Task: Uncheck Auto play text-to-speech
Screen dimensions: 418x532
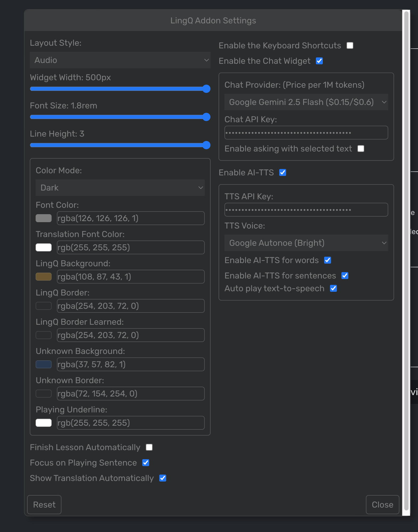Action: coord(333,288)
